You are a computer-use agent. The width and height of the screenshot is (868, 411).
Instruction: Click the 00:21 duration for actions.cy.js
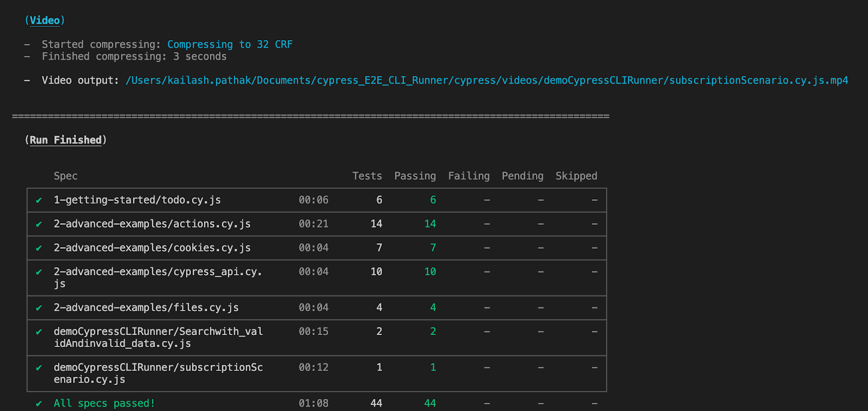point(314,224)
